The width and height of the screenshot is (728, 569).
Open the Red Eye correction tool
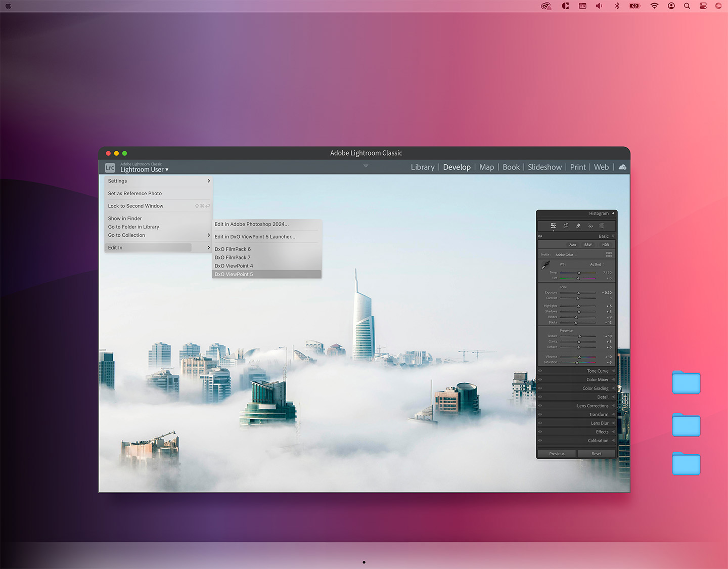coord(590,226)
